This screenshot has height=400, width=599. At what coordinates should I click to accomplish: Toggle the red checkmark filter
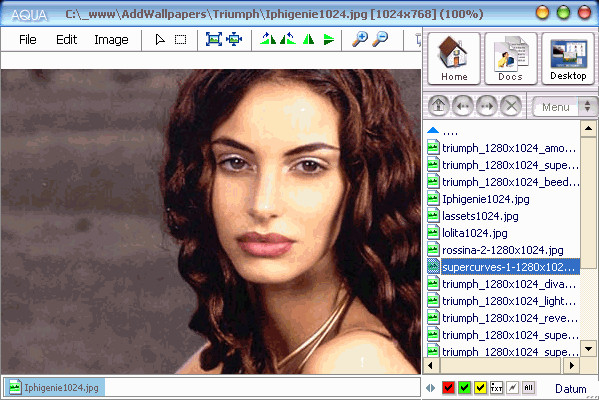coord(448,388)
